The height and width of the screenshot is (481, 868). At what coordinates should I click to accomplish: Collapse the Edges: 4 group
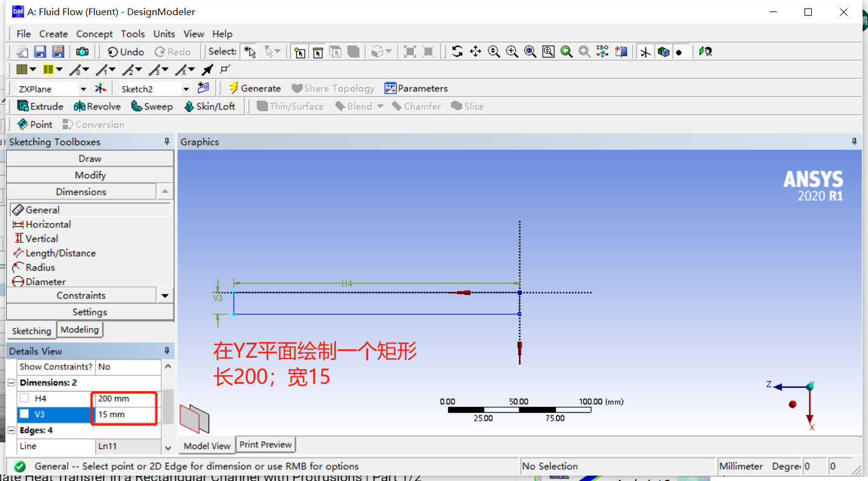(x=11, y=430)
